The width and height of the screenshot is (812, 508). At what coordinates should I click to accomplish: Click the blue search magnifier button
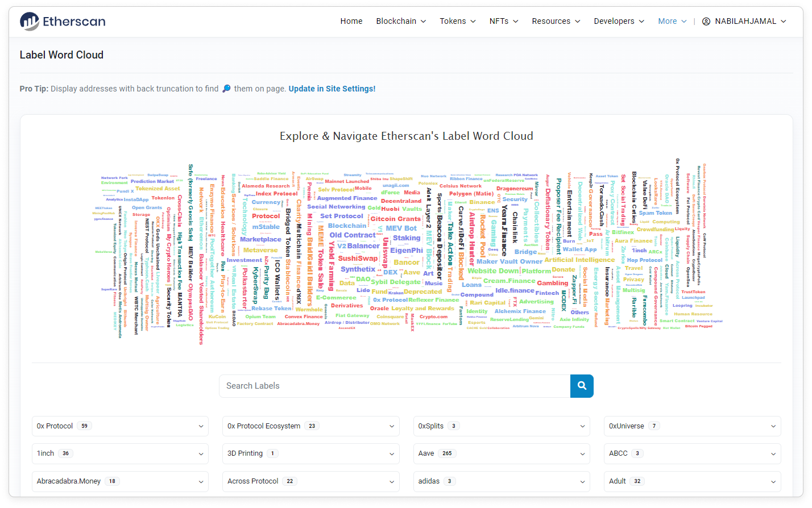click(x=582, y=386)
